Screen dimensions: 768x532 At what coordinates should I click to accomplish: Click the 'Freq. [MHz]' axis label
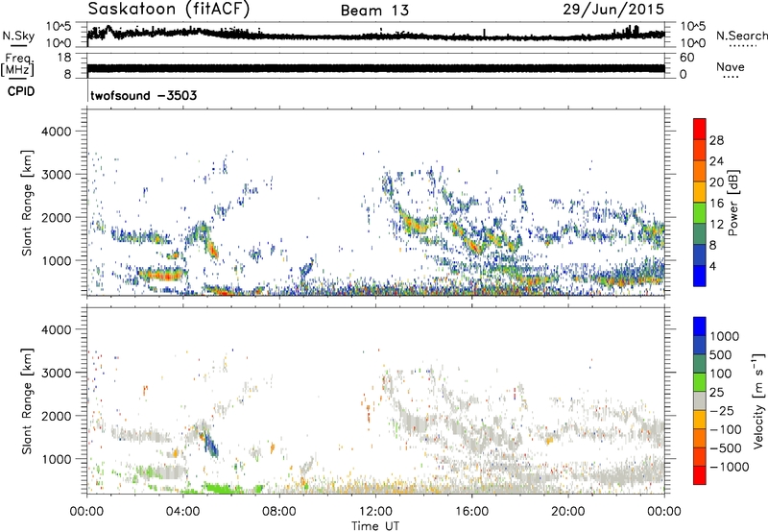tap(17, 65)
